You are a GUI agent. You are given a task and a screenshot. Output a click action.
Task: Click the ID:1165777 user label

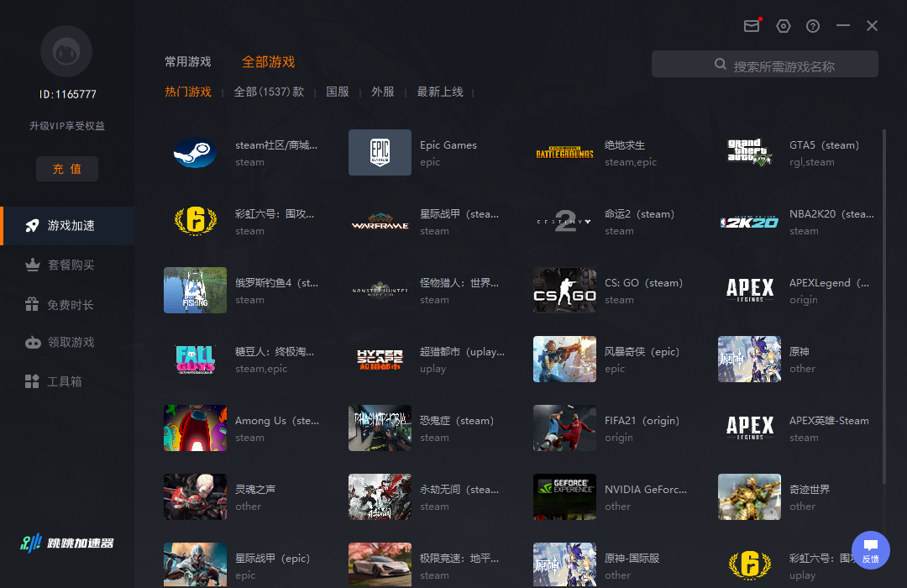(x=68, y=94)
